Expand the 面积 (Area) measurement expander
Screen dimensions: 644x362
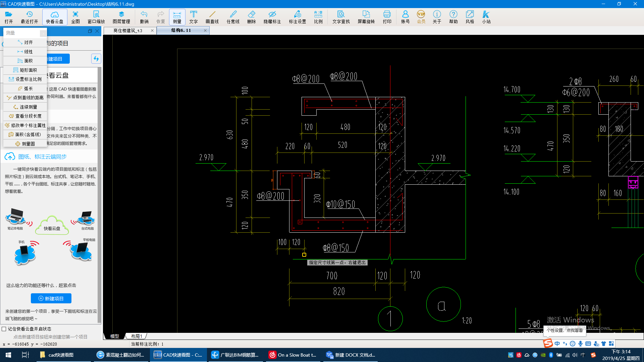click(x=24, y=61)
